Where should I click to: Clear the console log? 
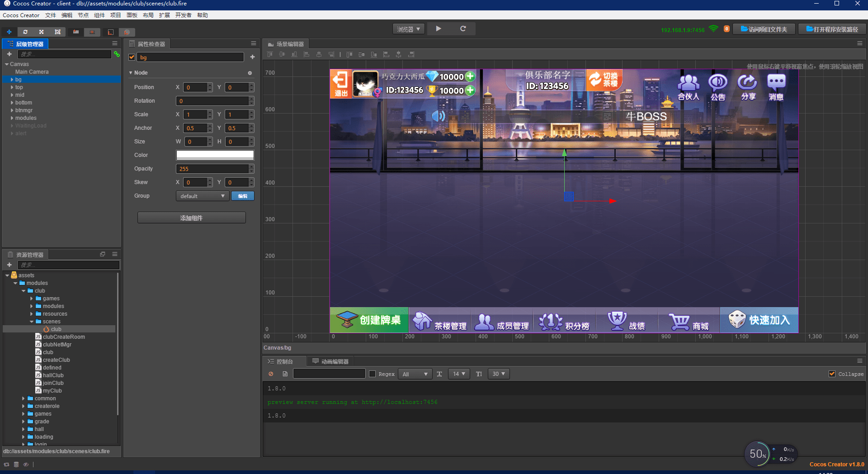271,374
